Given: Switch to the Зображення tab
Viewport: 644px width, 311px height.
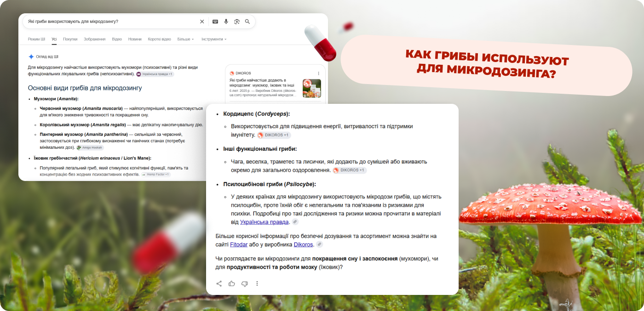Looking at the screenshot, I should coord(95,39).
